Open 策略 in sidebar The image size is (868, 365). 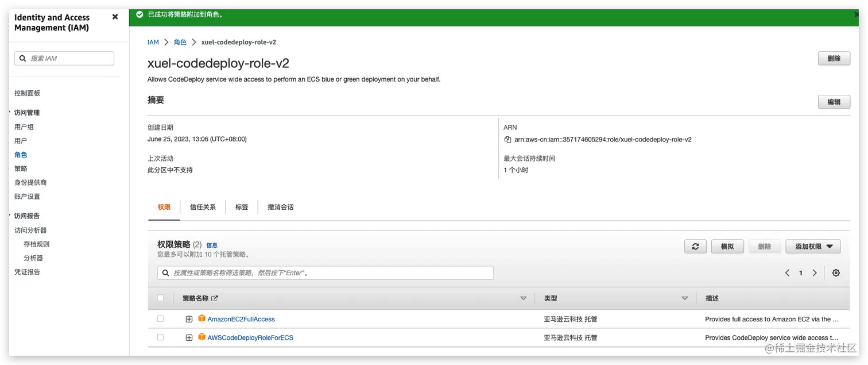[21, 168]
